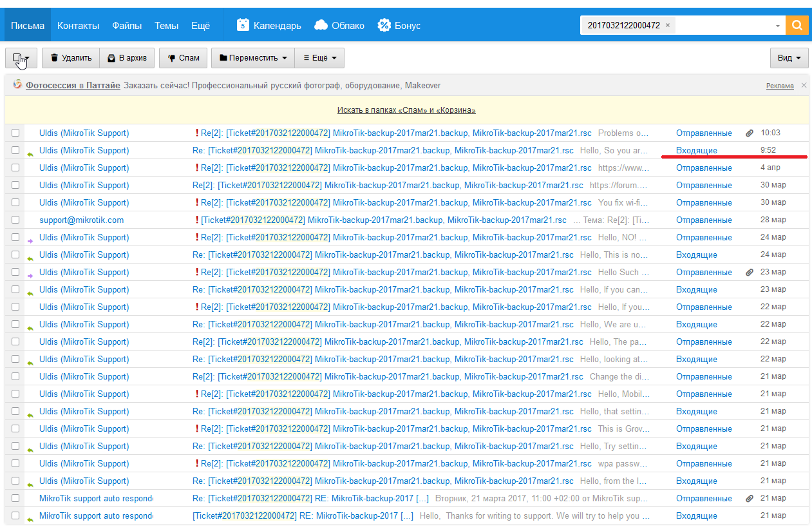Screen dimensions: 812x529
Task: Click the replied icon on "Hello, looking at" row
Action: [30, 363]
